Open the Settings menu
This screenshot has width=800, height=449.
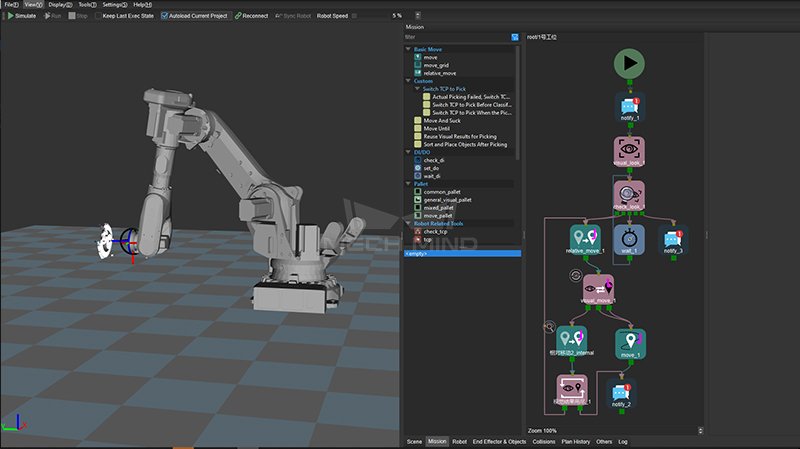[x=114, y=5]
